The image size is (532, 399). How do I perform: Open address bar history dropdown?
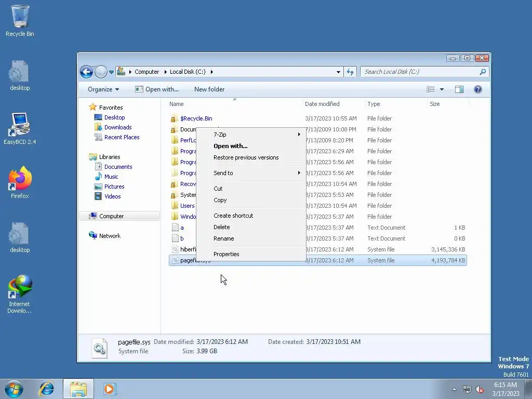tap(338, 72)
